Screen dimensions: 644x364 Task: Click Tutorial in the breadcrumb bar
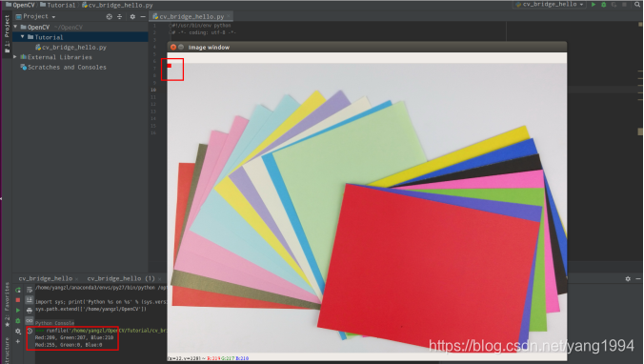[57, 5]
